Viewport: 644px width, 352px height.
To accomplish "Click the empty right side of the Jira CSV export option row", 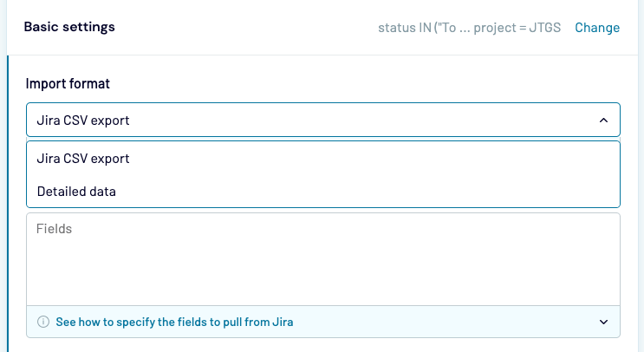I will point(433,159).
